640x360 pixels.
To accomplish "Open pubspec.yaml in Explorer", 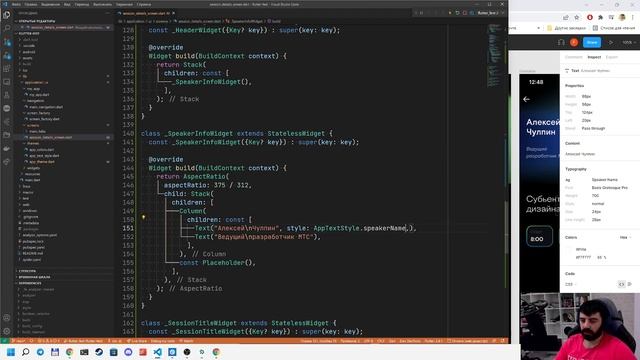I will coord(33,247).
